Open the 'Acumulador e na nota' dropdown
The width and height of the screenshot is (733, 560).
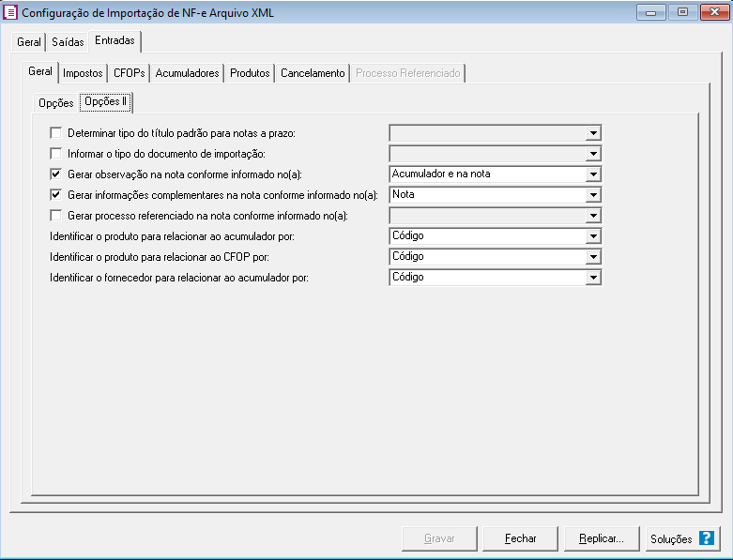tap(592, 174)
